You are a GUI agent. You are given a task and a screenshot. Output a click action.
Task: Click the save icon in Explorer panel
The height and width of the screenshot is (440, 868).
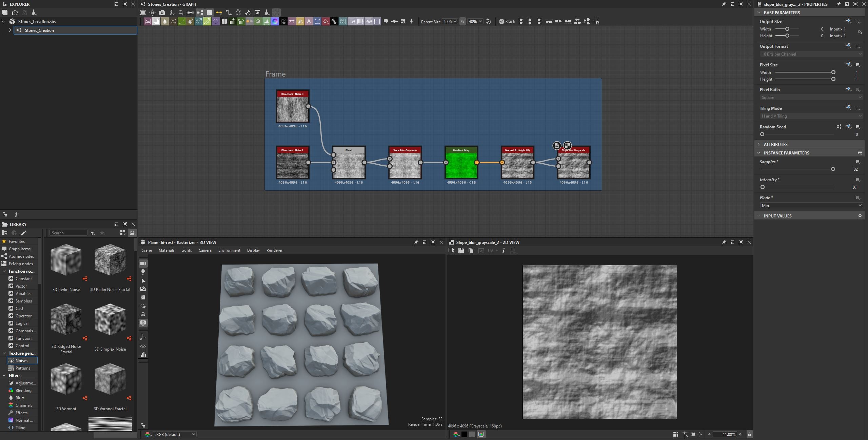click(4, 13)
